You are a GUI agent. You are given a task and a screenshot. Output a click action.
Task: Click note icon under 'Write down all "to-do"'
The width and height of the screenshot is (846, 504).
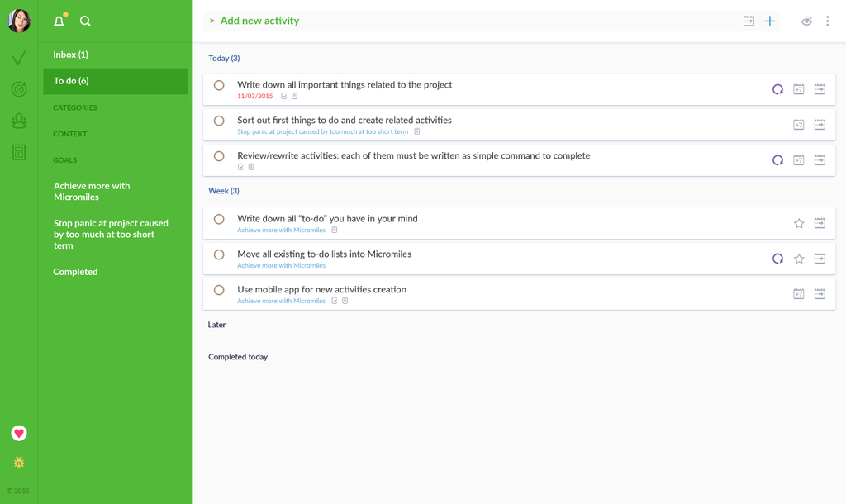click(x=335, y=230)
